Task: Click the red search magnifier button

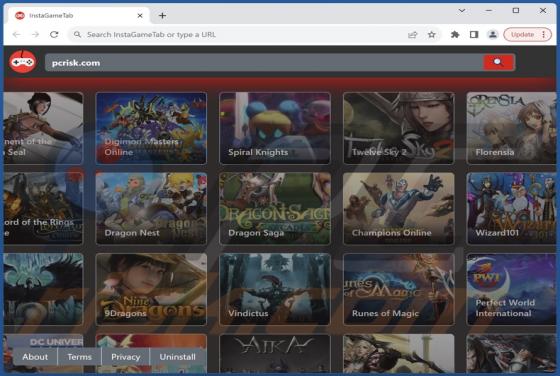Action: [x=498, y=62]
